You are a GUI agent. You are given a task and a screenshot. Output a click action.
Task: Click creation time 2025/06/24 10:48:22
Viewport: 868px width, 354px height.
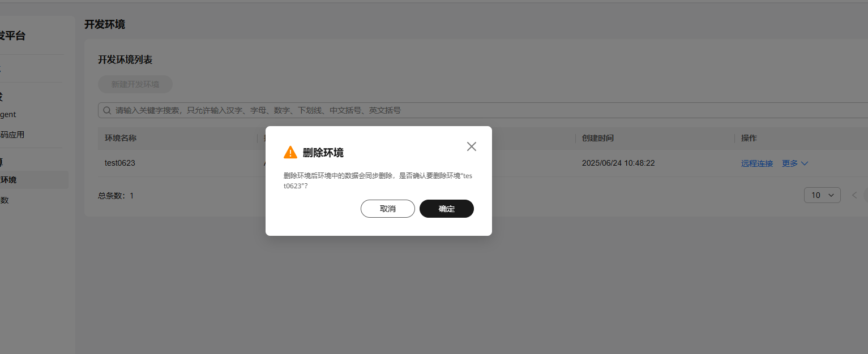(x=618, y=163)
